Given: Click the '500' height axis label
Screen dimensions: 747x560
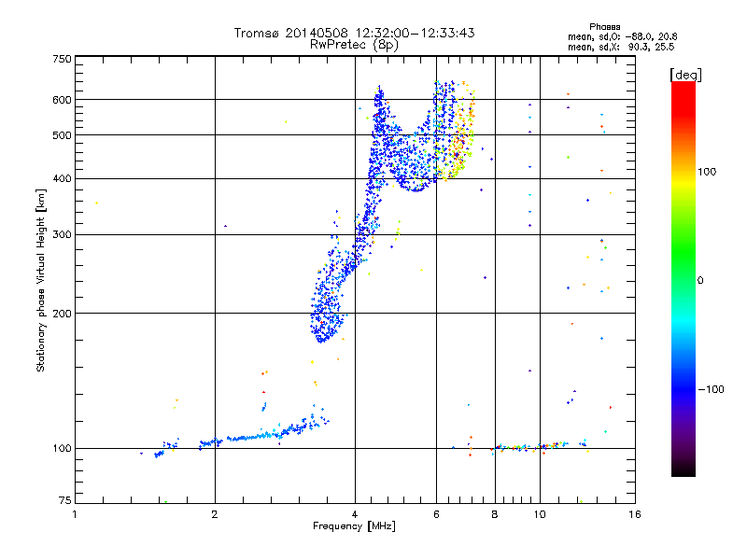Looking at the screenshot, I should pyautogui.click(x=62, y=135).
